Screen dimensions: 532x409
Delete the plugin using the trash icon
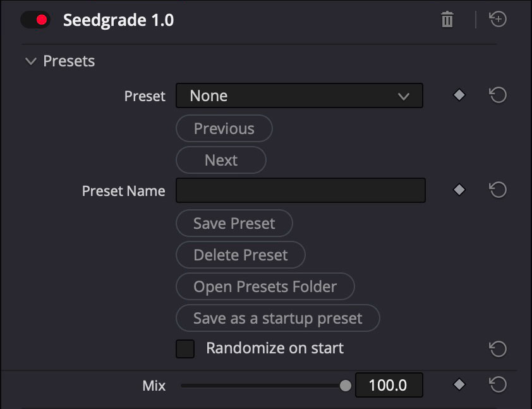pyautogui.click(x=447, y=19)
